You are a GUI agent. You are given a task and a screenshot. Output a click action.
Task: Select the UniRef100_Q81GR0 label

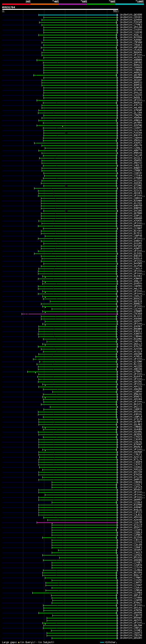(131, 638)
